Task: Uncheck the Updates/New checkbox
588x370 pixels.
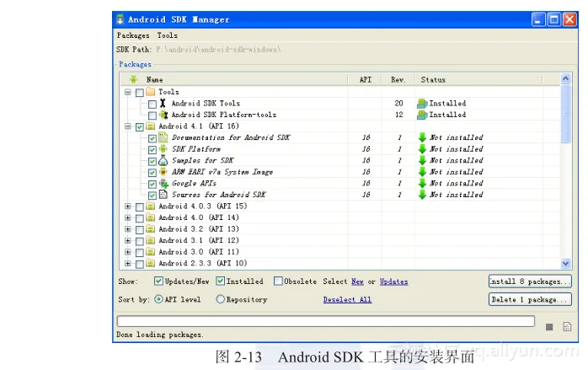Action: pyautogui.click(x=158, y=282)
